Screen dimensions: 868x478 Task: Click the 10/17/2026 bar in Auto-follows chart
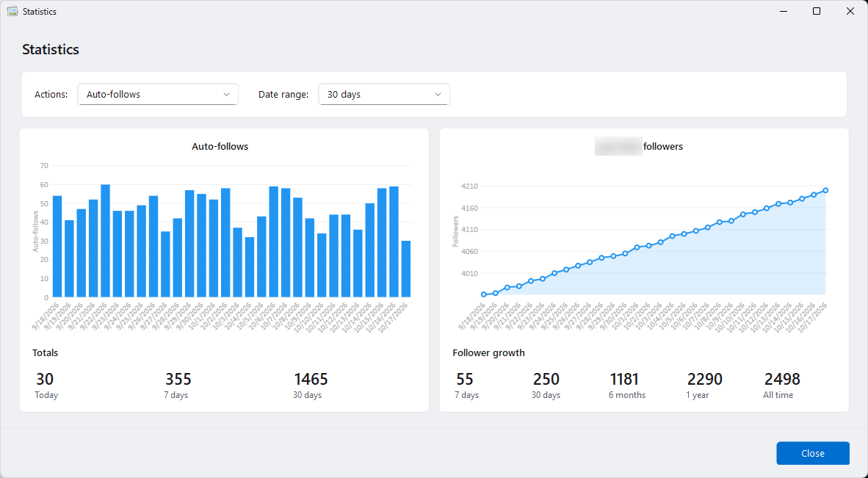pos(406,269)
